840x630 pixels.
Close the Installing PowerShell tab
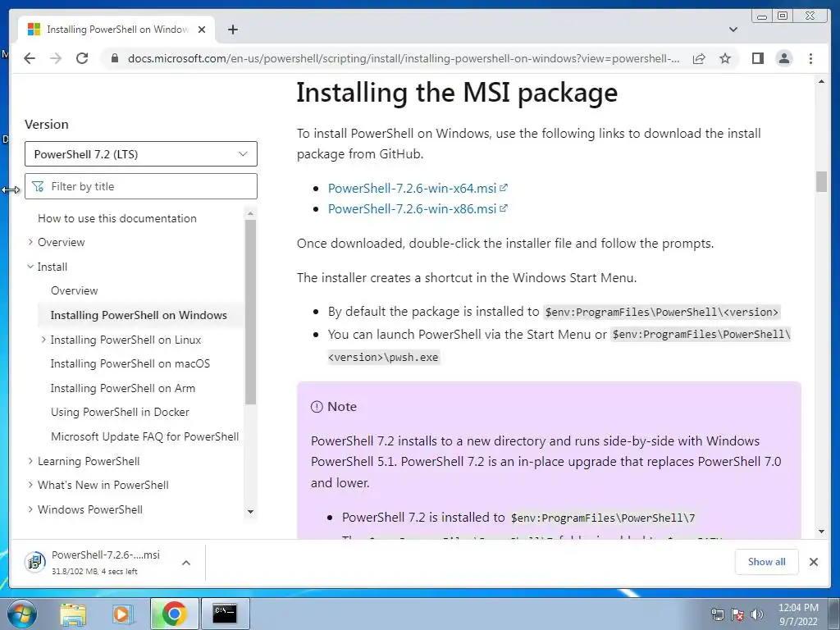coord(202,30)
